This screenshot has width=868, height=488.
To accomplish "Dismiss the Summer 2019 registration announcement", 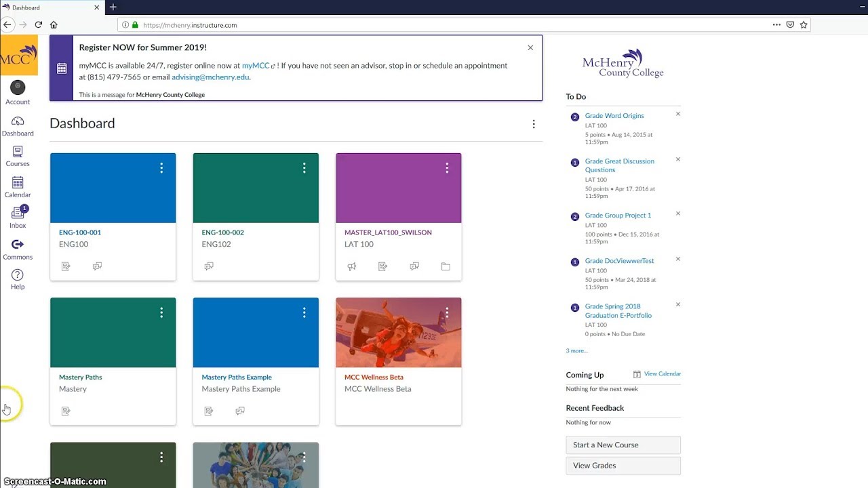I will pos(530,47).
